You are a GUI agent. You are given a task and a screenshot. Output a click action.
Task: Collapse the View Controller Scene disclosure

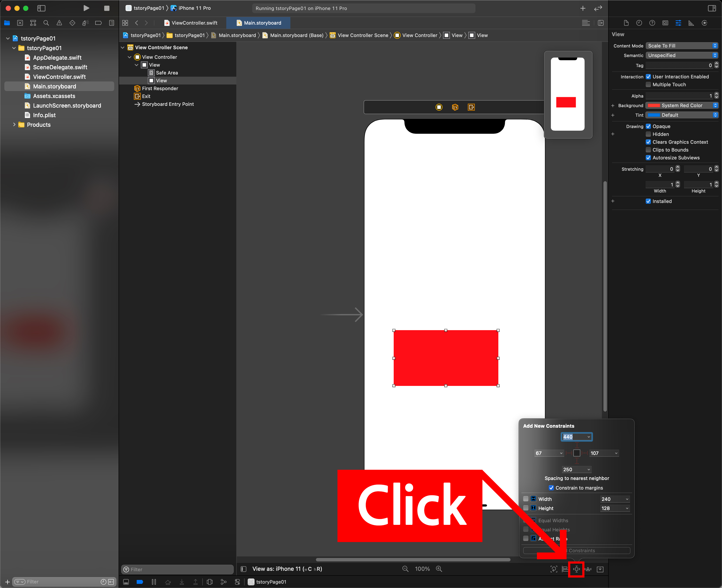123,47
